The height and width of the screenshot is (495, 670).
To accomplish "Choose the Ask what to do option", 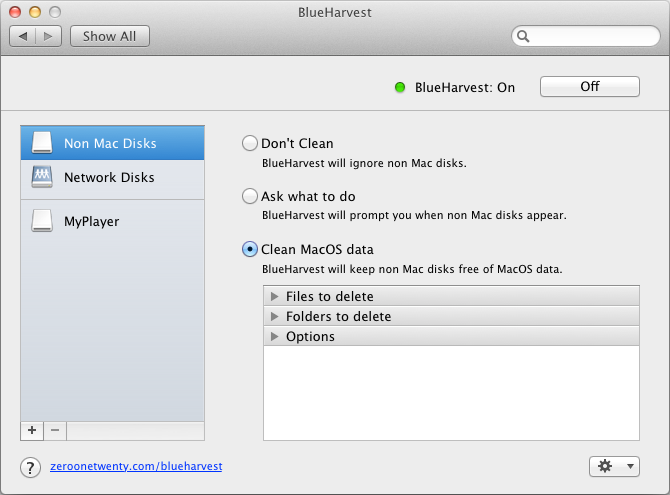I will (250, 196).
